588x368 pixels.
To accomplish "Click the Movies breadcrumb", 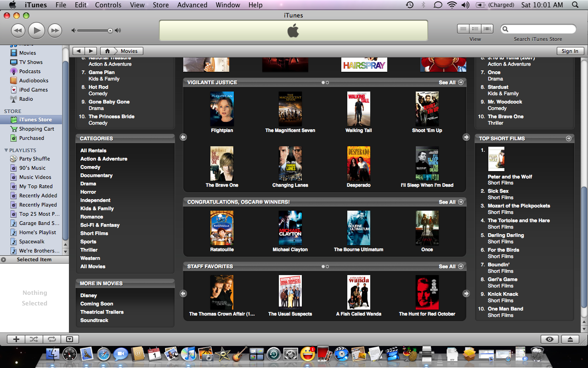I will coord(129,51).
